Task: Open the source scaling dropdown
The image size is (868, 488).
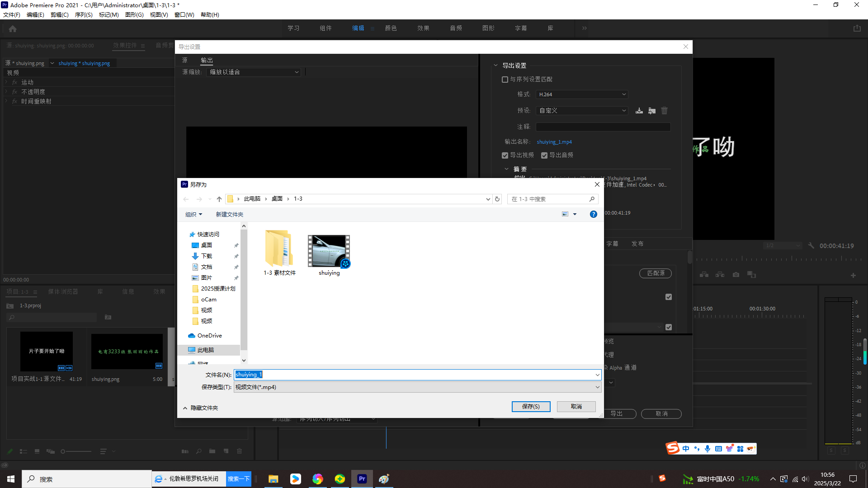Action: coord(254,72)
